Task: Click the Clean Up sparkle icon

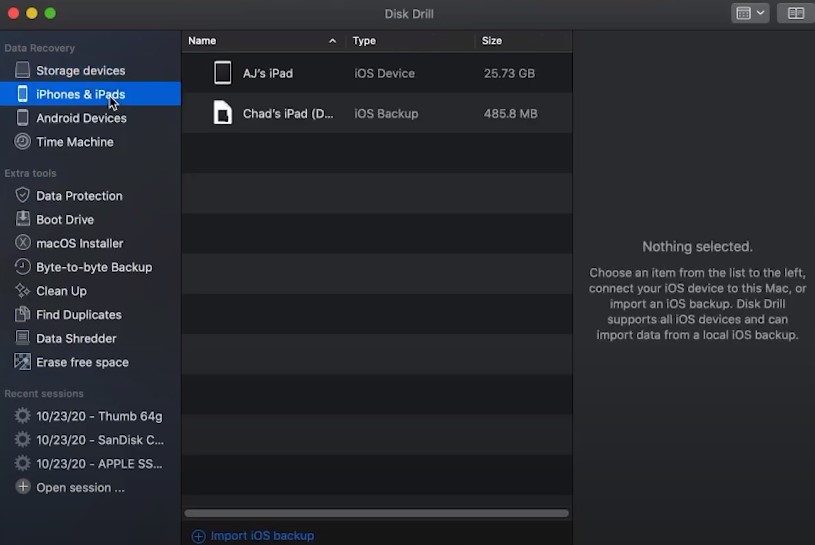Action: [22, 290]
